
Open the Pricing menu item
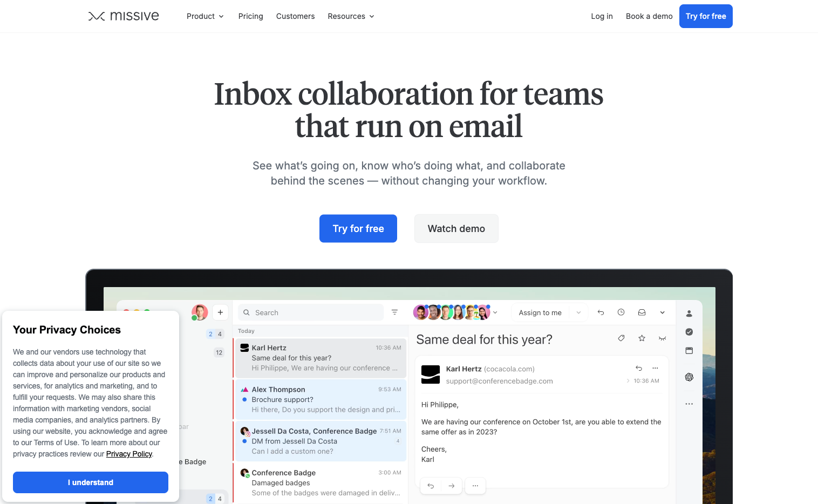[250, 16]
